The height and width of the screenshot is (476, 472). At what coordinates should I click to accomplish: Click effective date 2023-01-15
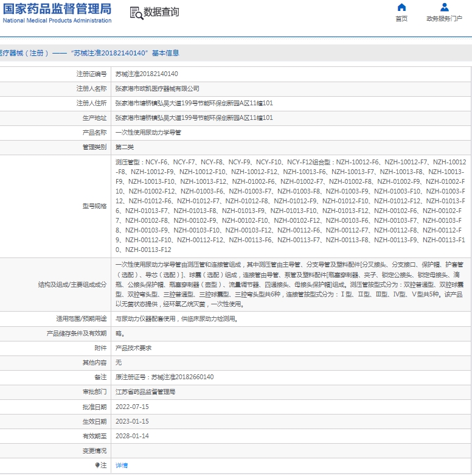(132, 421)
